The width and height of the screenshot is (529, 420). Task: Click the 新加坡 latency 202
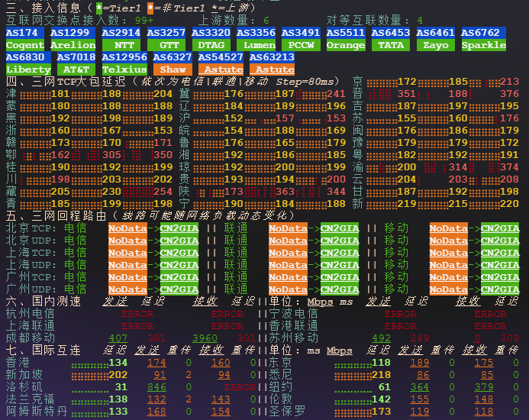coord(118,375)
